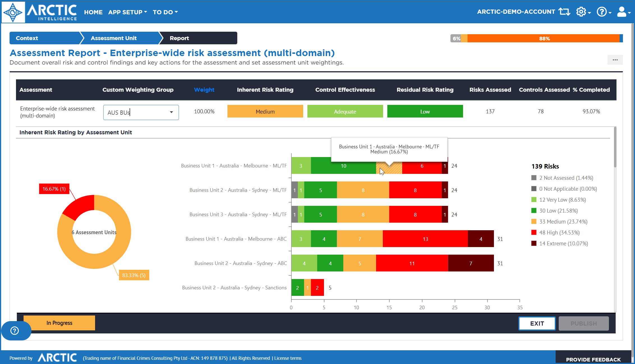635x364 pixels.
Task: Click the Residual Risk Rating column header
Action: point(425,90)
